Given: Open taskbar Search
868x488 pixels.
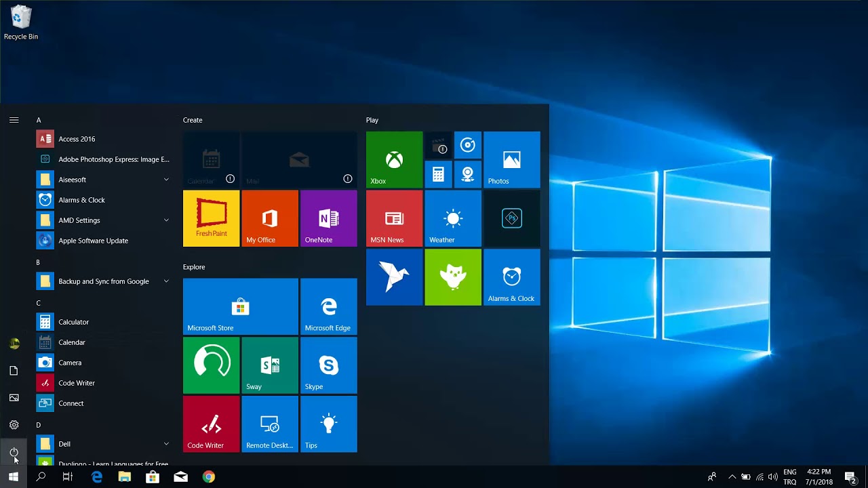Looking at the screenshot, I should pos(41,477).
